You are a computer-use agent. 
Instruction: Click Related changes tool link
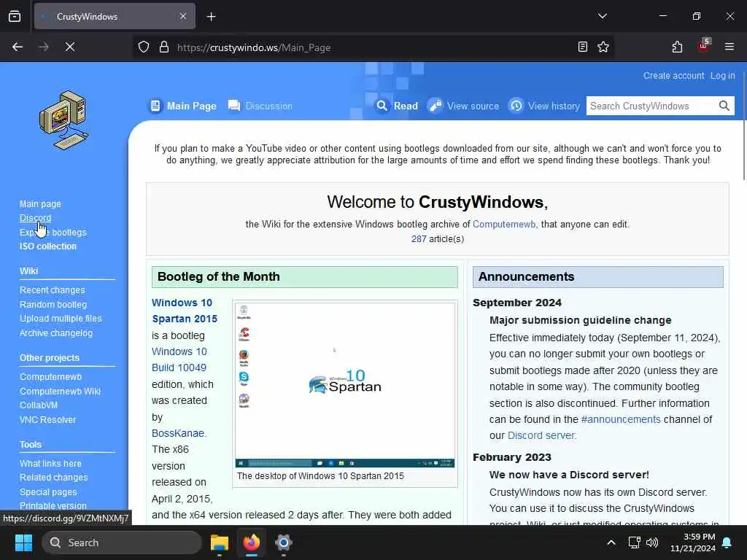[54, 477]
